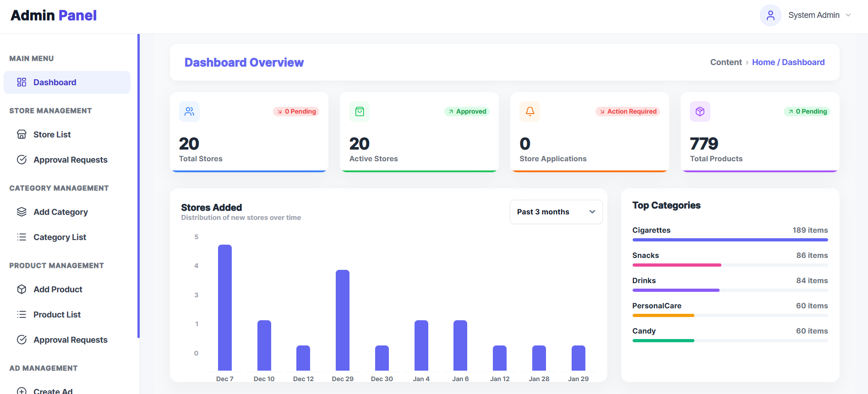Go to Category List in sidebar
868x394 pixels.
[60, 237]
